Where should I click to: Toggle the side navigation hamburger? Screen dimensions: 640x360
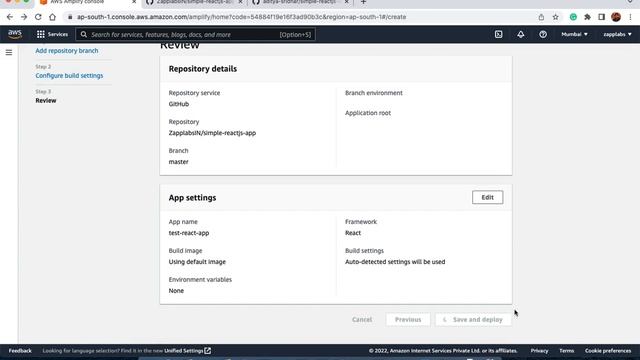[9, 52]
